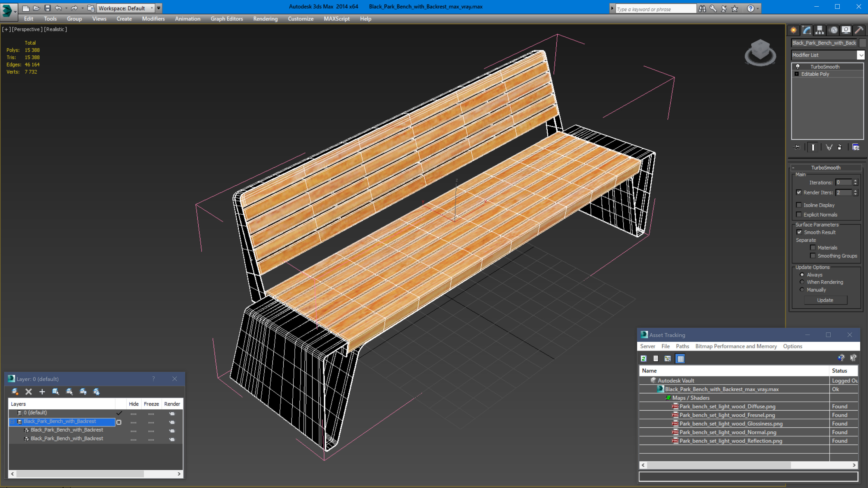Enable Separate by Smoothing Groups checkbox
Image resolution: width=868 pixels, height=488 pixels.
click(813, 256)
